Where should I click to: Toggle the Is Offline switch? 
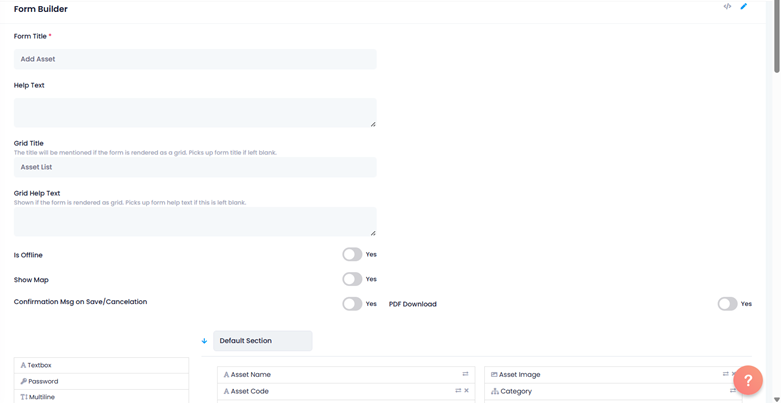(x=352, y=255)
